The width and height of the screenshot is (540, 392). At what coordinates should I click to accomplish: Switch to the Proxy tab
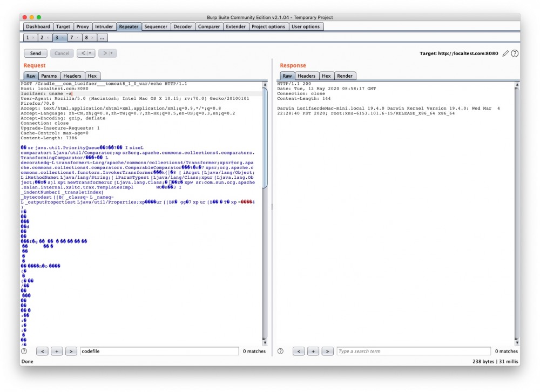point(83,26)
